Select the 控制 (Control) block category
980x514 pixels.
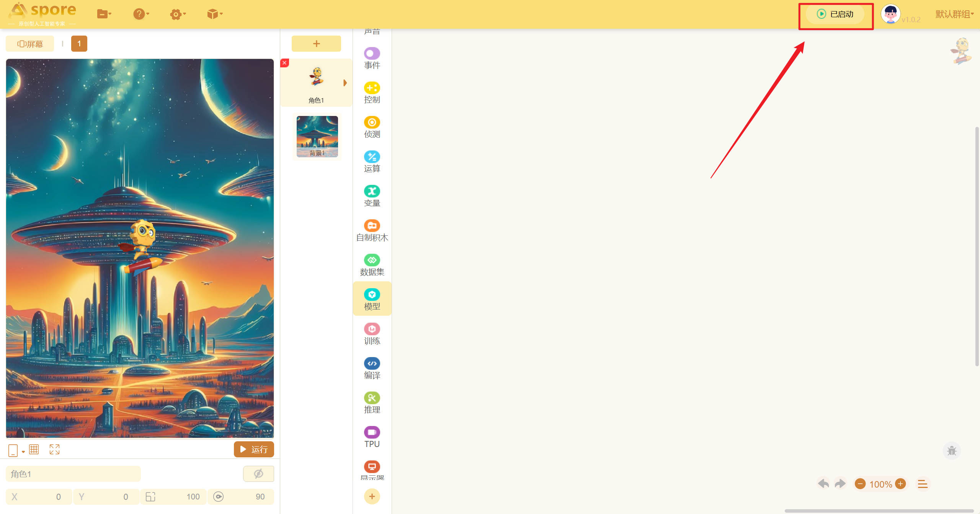(372, 93)
